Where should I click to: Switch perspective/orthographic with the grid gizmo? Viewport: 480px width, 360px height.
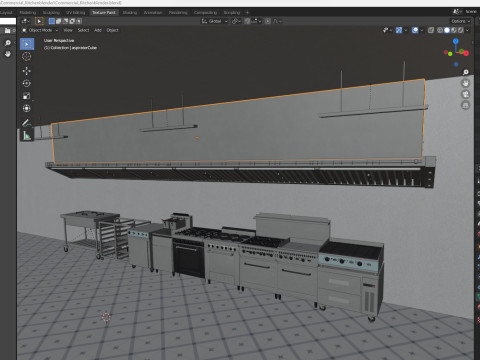coord(466,105)
